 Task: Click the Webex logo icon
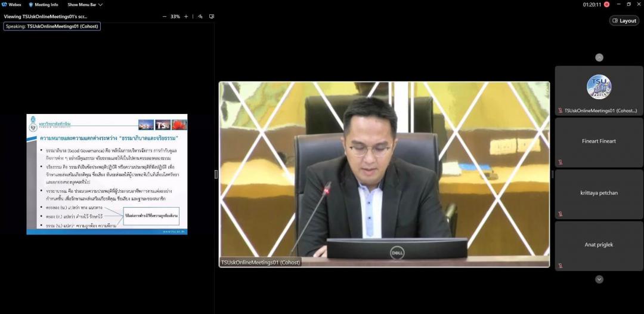click(x=5, y=4)
